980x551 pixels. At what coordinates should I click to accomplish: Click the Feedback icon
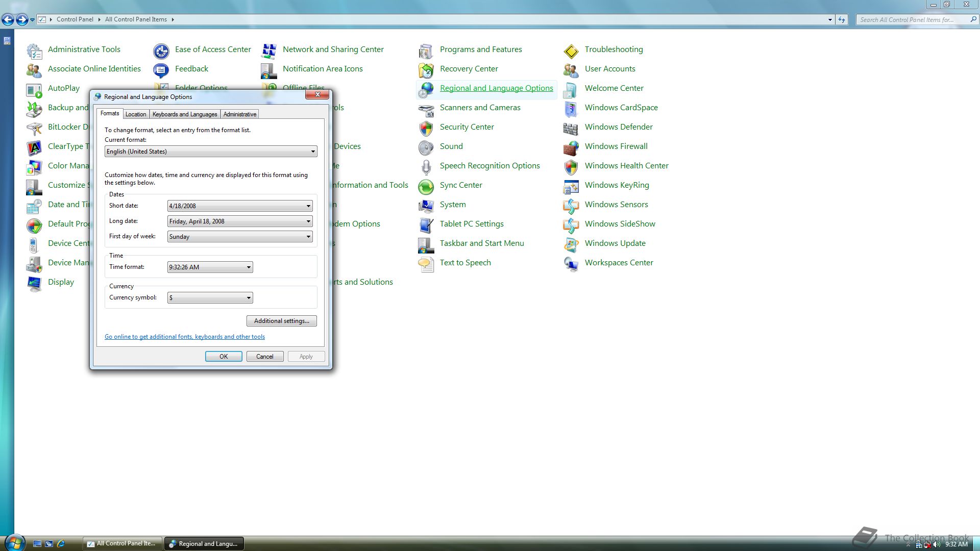(x=161, y=70)
